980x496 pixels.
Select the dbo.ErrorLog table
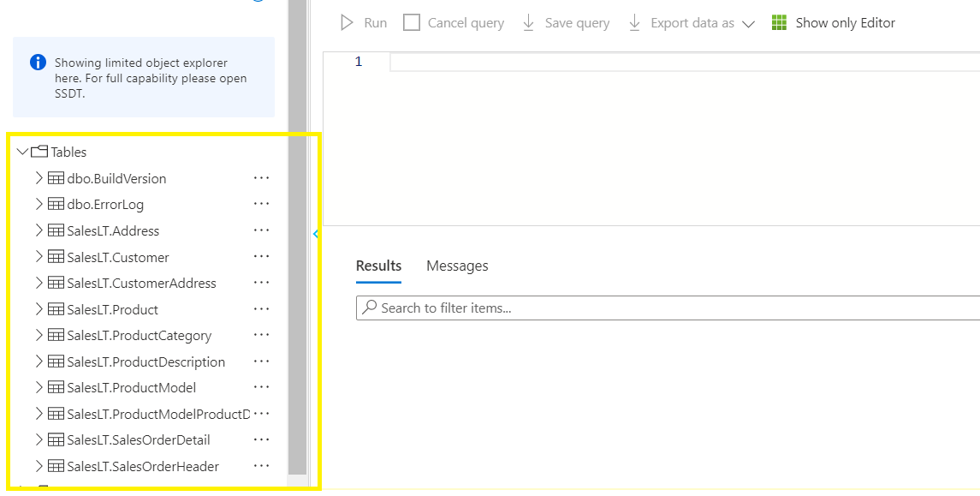pyautogui.click(x=105, y=205)
